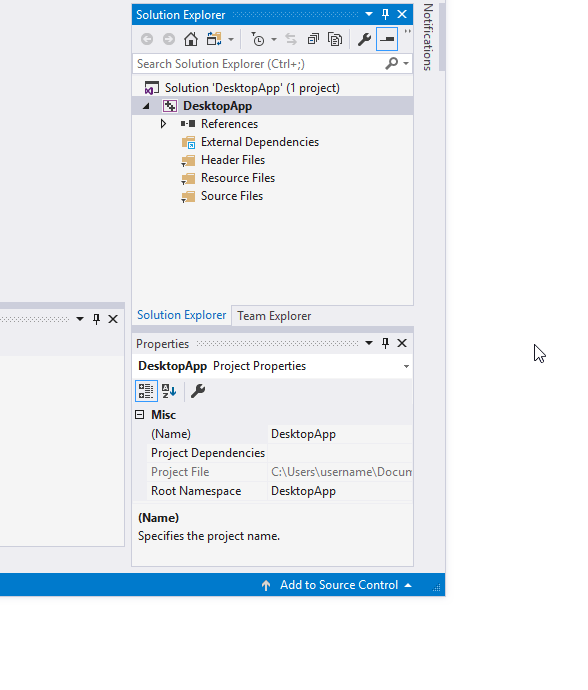Click the status bar resize grip
588x690 pixels.
click(x=437, y=587)
